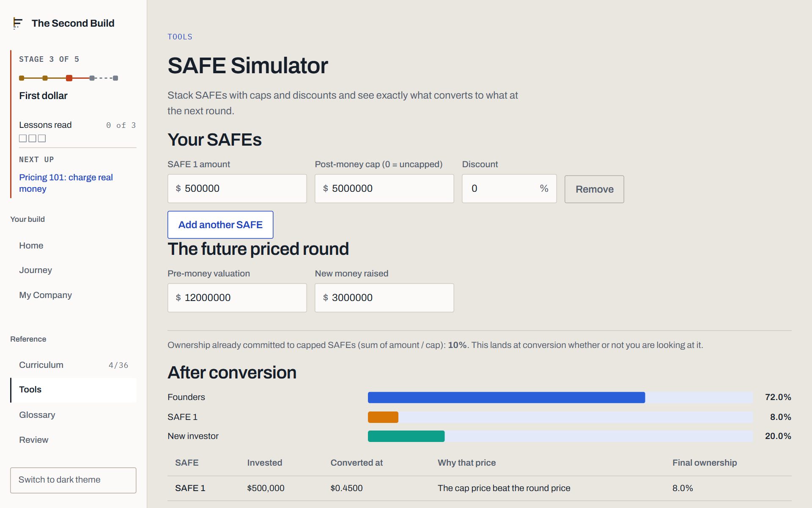This screenshot has width=812, height=508.
Task: Click the middle Lessons read box
Action: coord(32,138)
